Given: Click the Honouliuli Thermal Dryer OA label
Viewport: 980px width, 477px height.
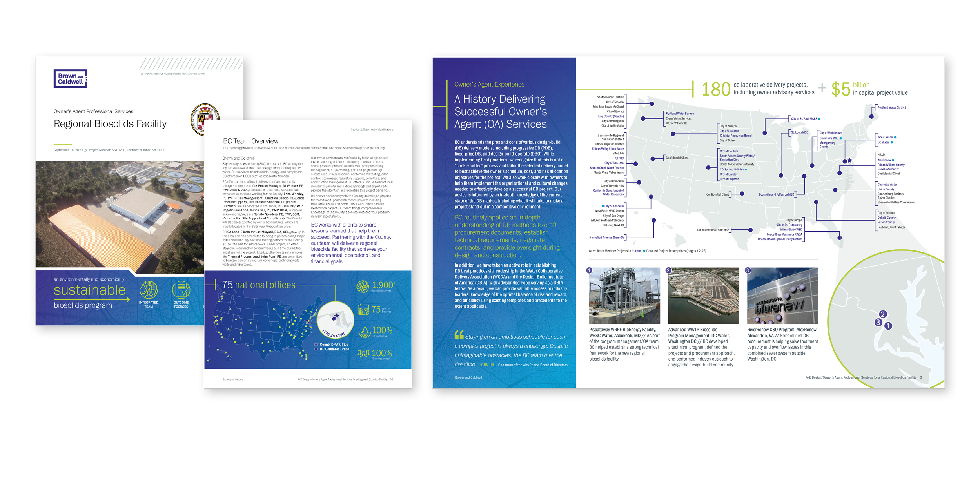Looking at the screenshot, I should pos(606,238).
